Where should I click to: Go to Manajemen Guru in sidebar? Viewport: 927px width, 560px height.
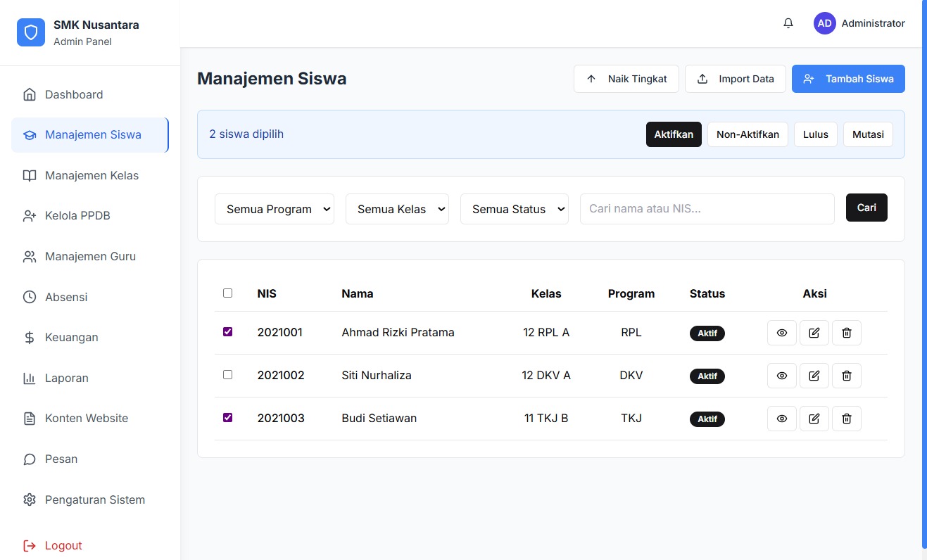click(90, 257)
